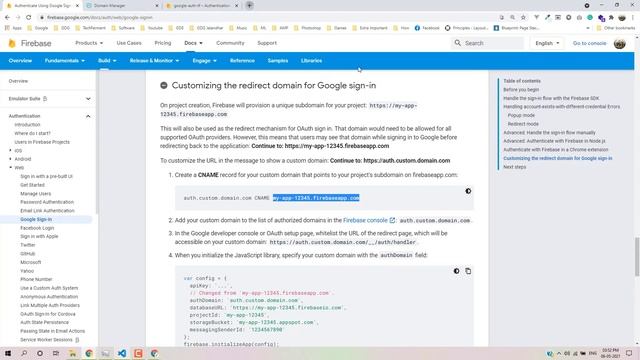640x360 pixels.
Task: Open Community menu item
Action: (x=230, y=43)
